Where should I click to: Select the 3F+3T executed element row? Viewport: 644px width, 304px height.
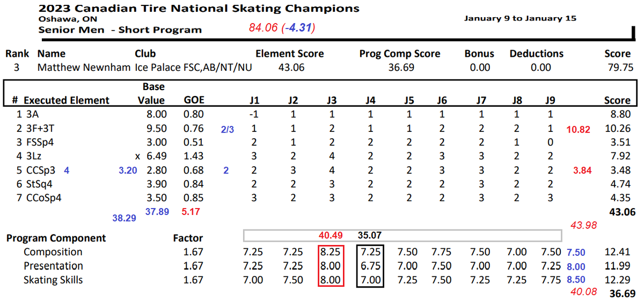tap(323, 129)
